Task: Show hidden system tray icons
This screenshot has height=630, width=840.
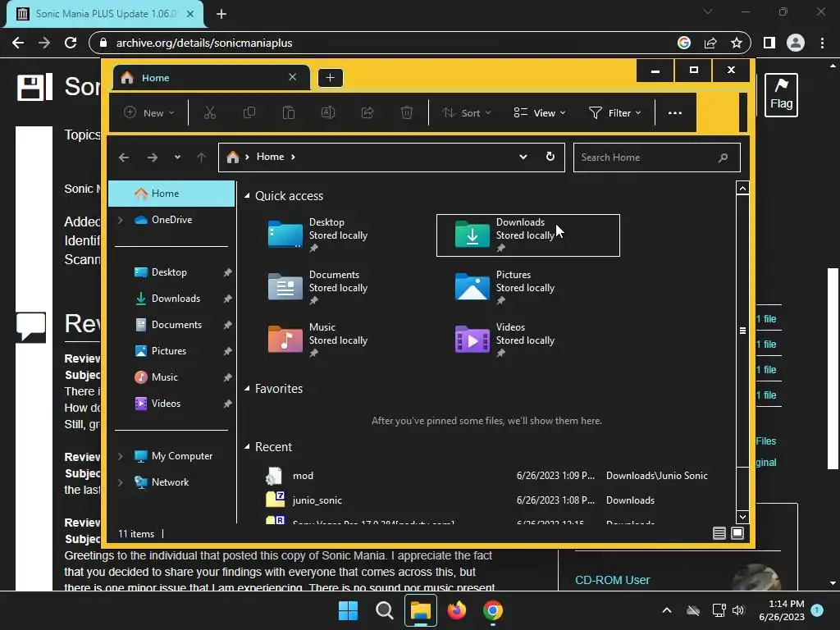Action: 667,610
